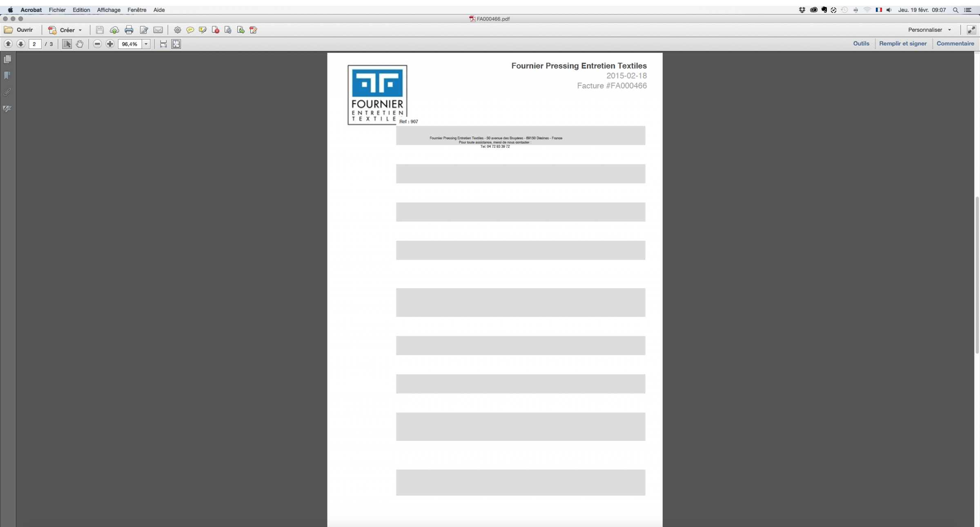Click the upload to cloud icon

tap(114, 30)
